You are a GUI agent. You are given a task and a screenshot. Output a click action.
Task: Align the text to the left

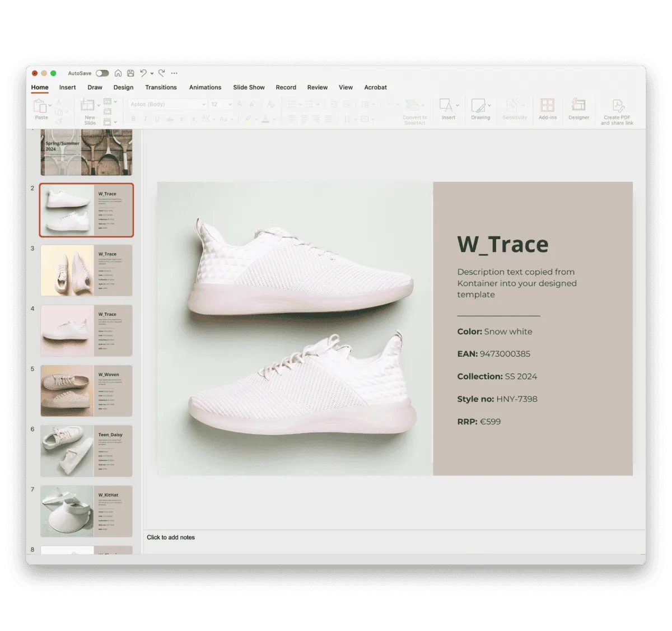[x=292, y=119]
